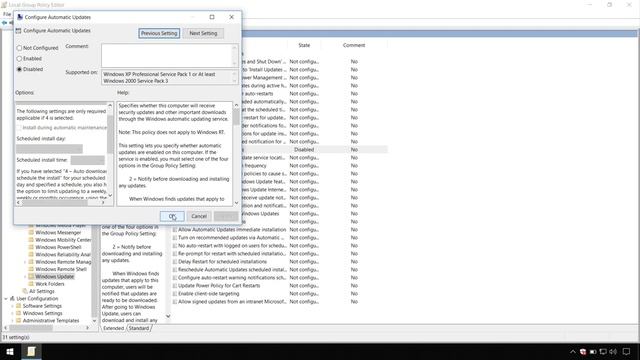Show hidden system tray icons
640x360 pixels.
tap(573, 351)
